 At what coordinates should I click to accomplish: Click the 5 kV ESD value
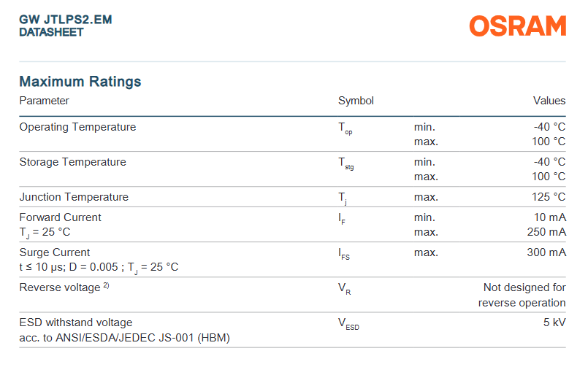[x=554, y=322]
